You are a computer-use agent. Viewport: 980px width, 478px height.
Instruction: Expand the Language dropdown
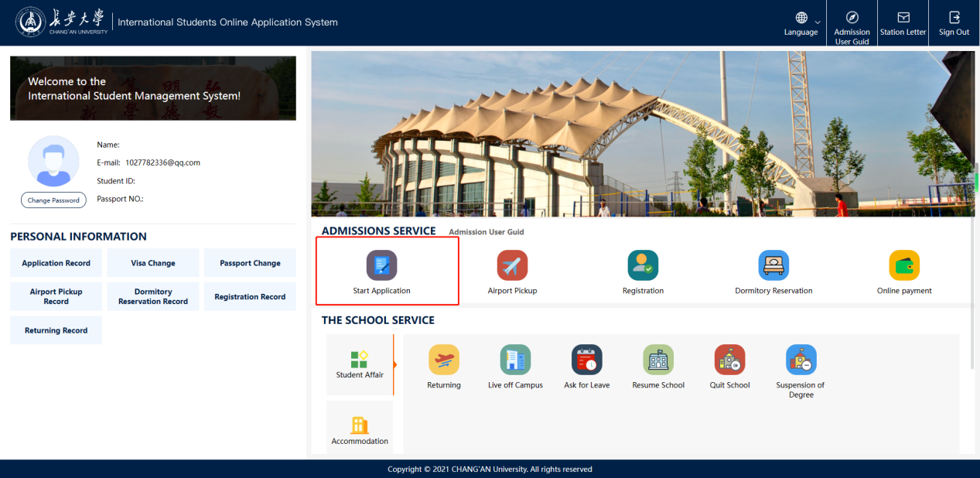[801, 23]
